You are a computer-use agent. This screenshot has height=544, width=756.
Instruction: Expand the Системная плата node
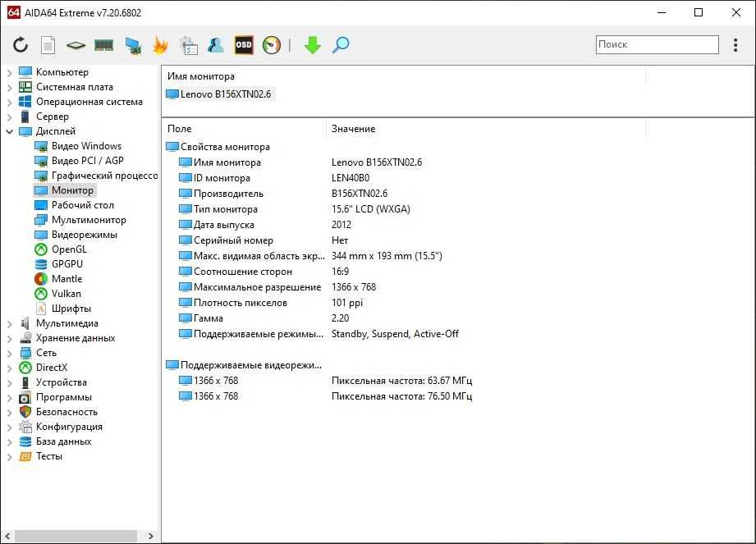click(9, 88)
